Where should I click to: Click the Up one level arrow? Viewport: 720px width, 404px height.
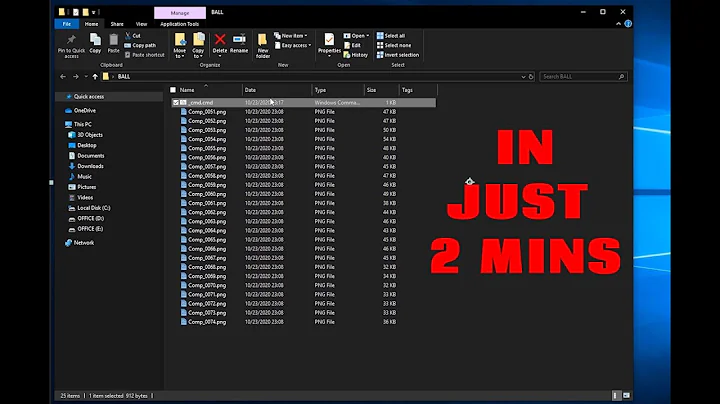95,76
